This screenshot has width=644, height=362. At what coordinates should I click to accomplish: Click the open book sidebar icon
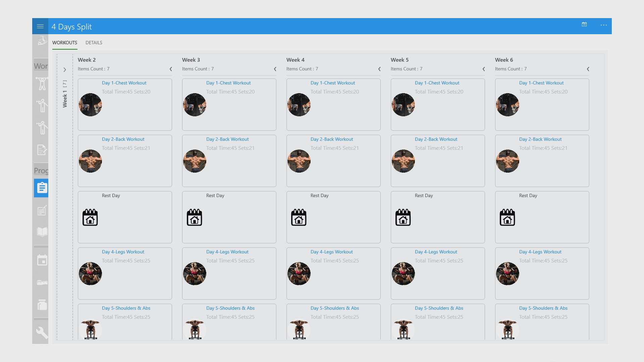42,232
